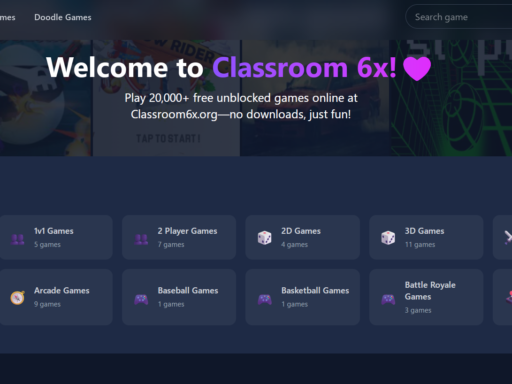Open the Doodle Games menu item
The image size is (512, 384).
[x=63, y=17]
